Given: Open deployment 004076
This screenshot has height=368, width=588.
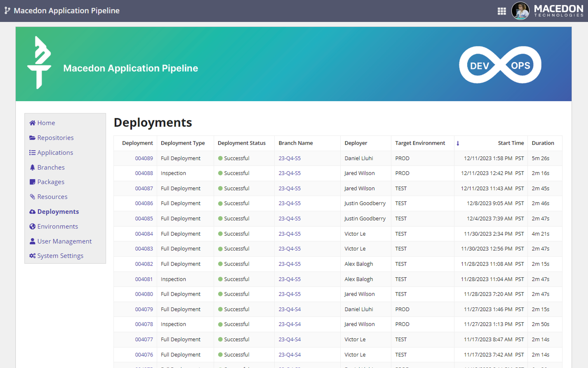Looking at the screenshot, I should (x=144, y=355).
